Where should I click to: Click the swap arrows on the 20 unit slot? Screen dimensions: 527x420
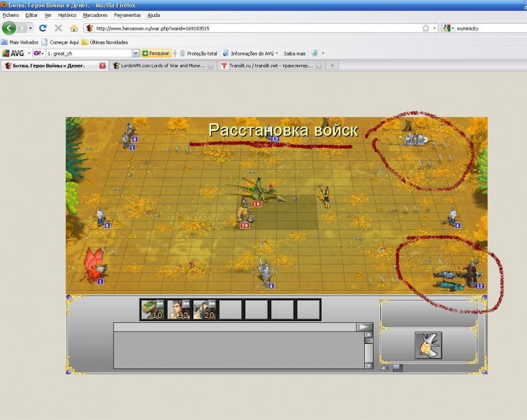pyautogui.click(x=212, y=303)
